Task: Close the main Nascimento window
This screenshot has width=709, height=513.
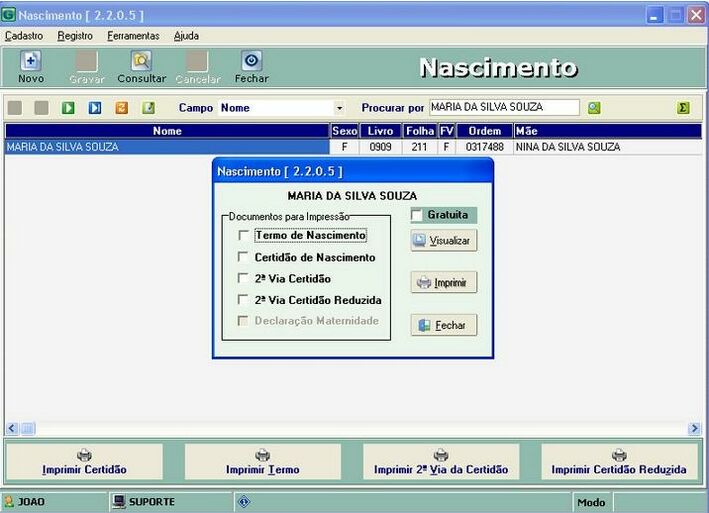Action: tap(696, 15)
